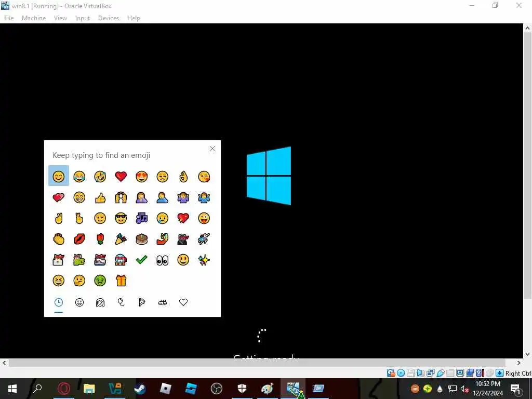Open the taskbar search
The image size is (532, 399).
click(x=37, y=389)
